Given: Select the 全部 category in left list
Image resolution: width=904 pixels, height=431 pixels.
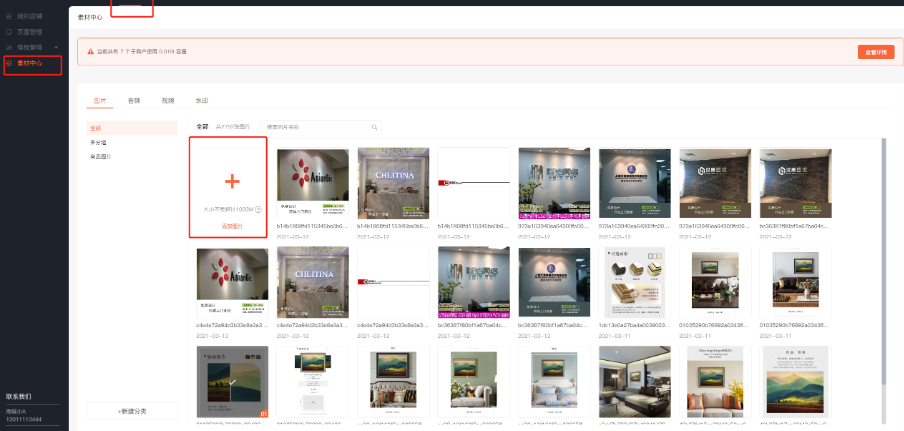Looking at the screenshot, I should point(96,128).
